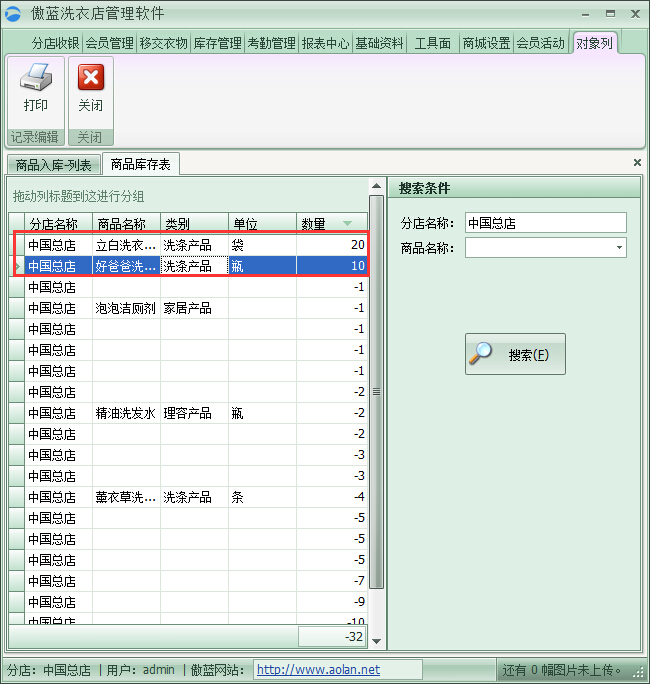Click the 类别 column header
Viewport: 650px width, 684px height.
click(x=194, y=223)
